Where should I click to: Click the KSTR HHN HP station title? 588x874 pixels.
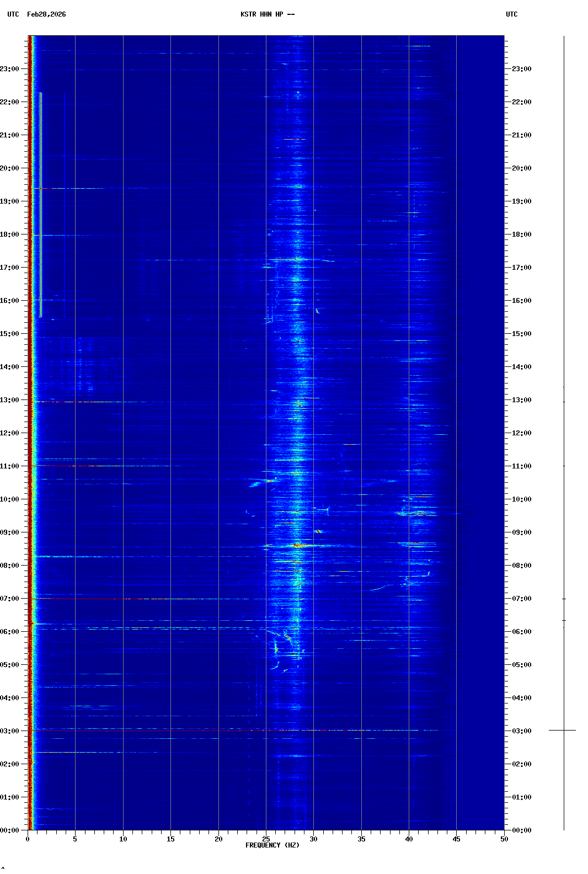[267, 14]
